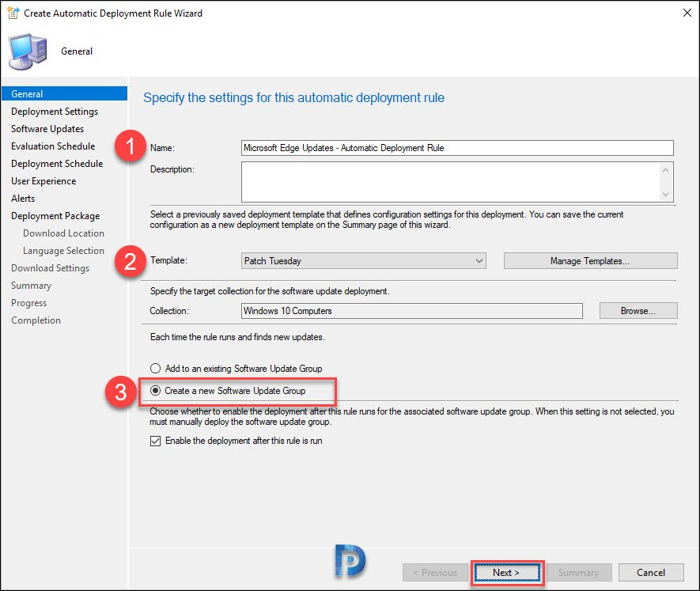Select Add to an existing Software Update Group
This screenshot has width=700, height=591.
(236, 369)
